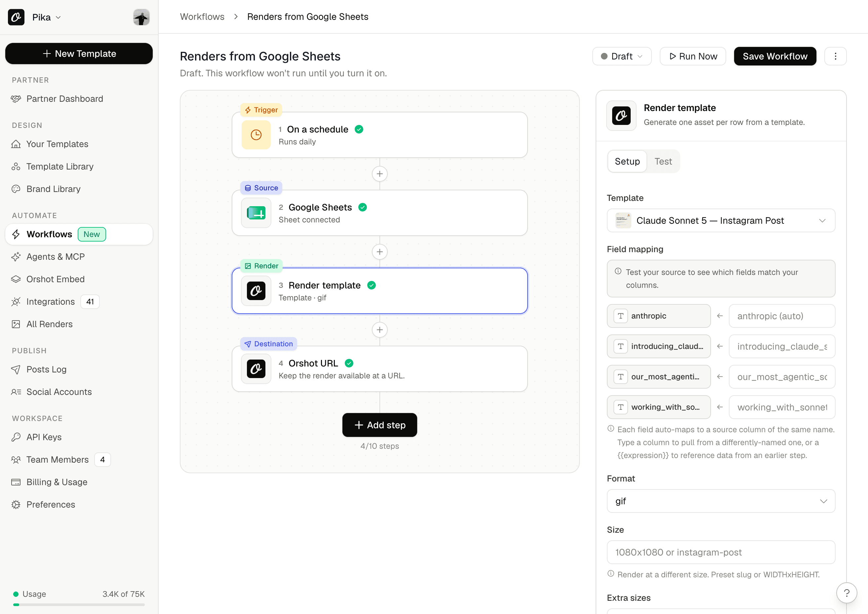Click the Source database badge

261,188
